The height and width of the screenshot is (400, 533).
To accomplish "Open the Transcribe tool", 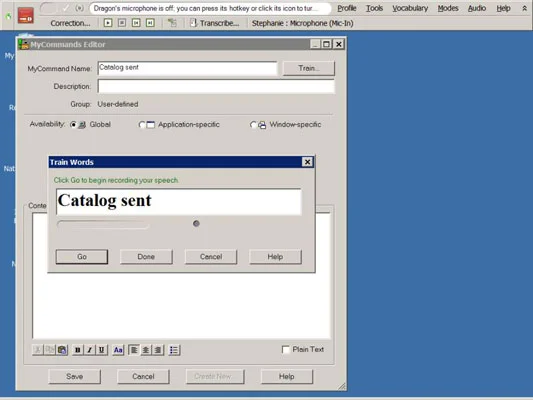I will (x=214, y=23).
